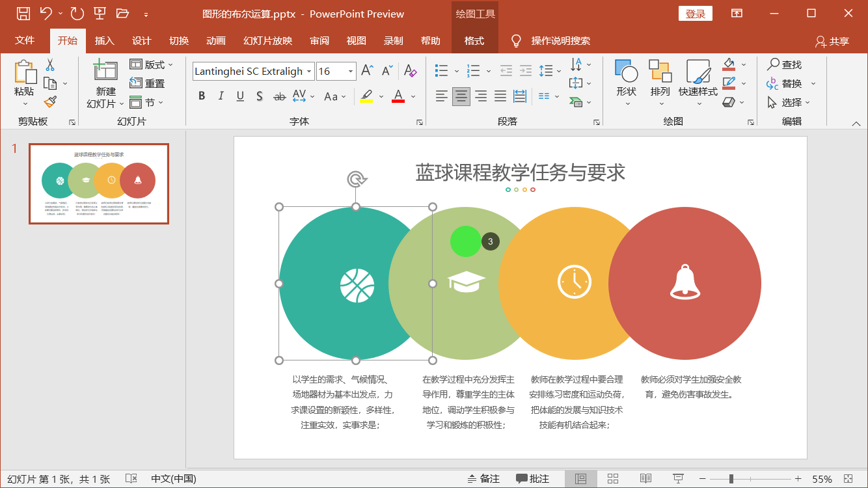Toggle text Shadow (S) formatting
868x488 pixels.
pos(259,96)
